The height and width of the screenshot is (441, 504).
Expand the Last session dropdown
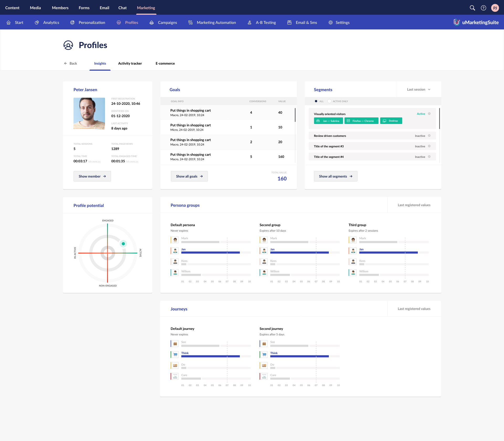tap(419, 90)
